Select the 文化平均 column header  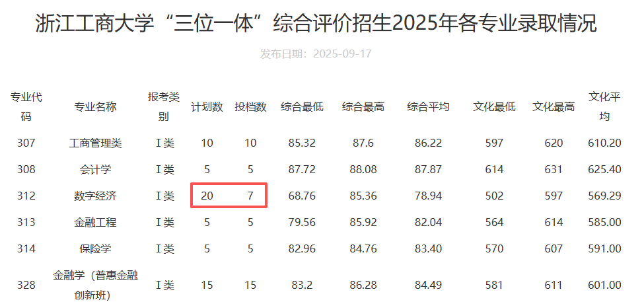click(x=604, y=107)
